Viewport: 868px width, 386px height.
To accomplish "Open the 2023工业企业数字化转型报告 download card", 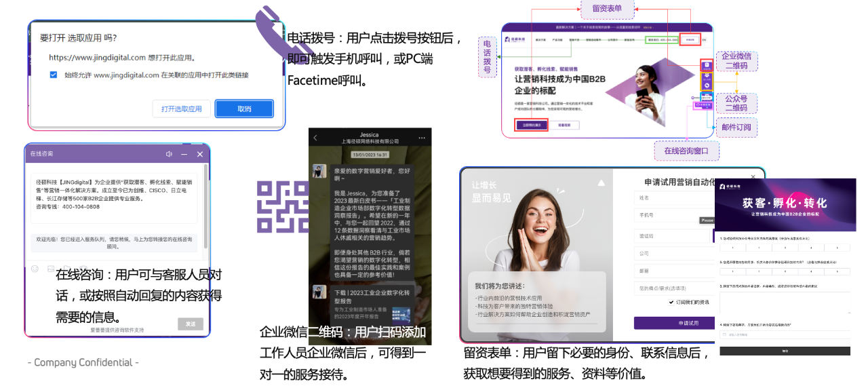I will pyautogui.click(x=372, y=307).
